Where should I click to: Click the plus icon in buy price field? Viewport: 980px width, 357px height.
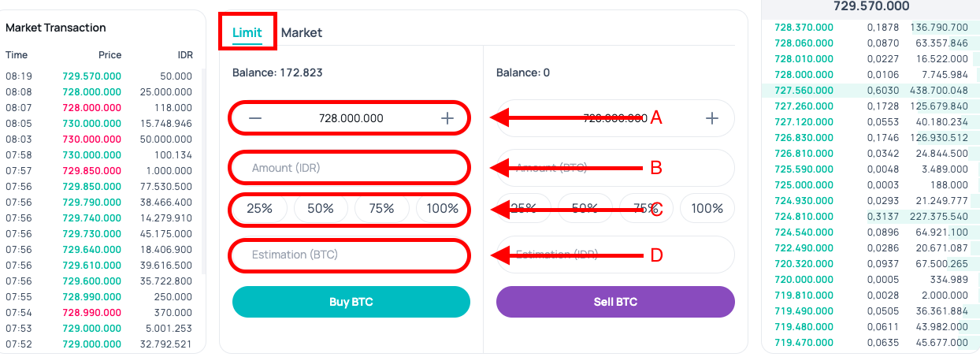(447, 118)
